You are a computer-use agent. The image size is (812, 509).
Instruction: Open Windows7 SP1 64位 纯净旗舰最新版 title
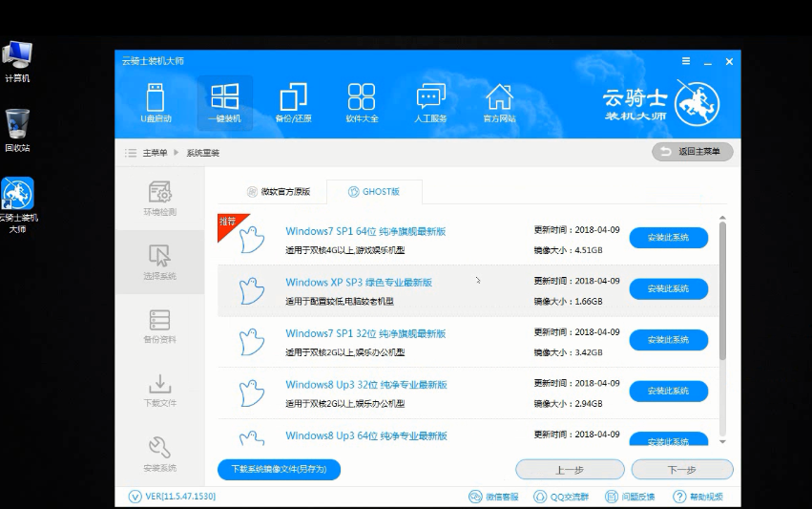coord(365,231)
